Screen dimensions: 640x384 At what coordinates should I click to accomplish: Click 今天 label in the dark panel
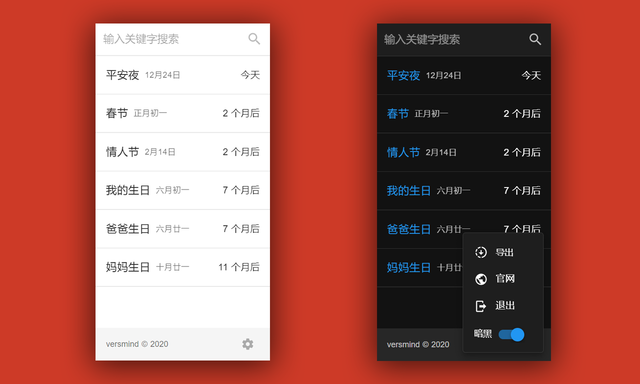click(531, 75)
